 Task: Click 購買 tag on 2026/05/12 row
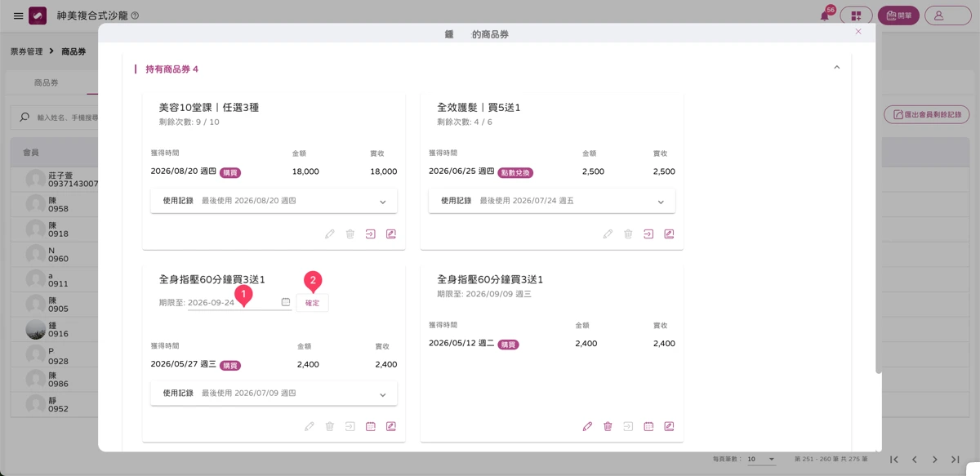[x=508, y=345]
